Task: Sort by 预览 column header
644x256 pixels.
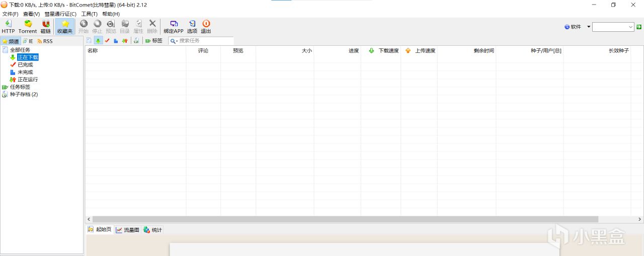Action: click(x=238, y=51)
